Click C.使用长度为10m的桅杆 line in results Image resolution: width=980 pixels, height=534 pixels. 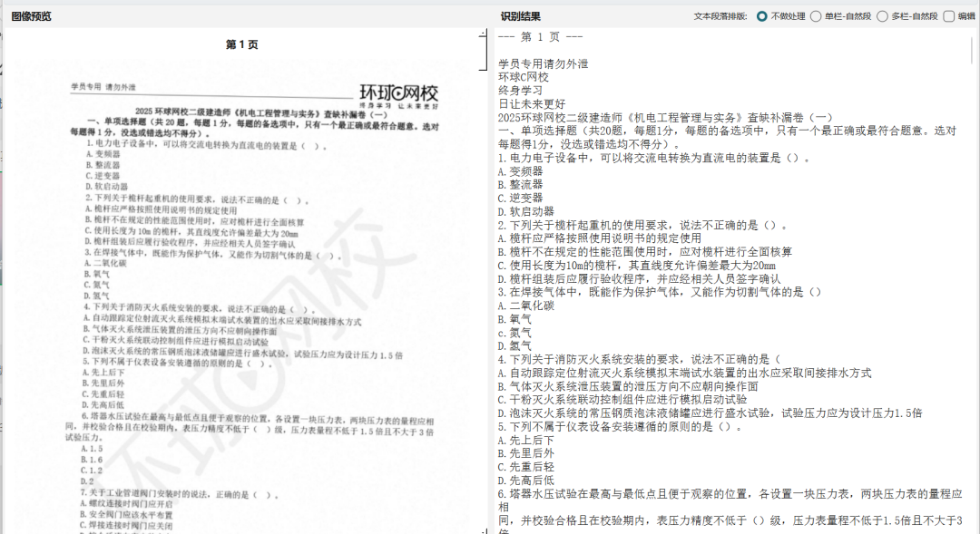[x=637, y=266]
